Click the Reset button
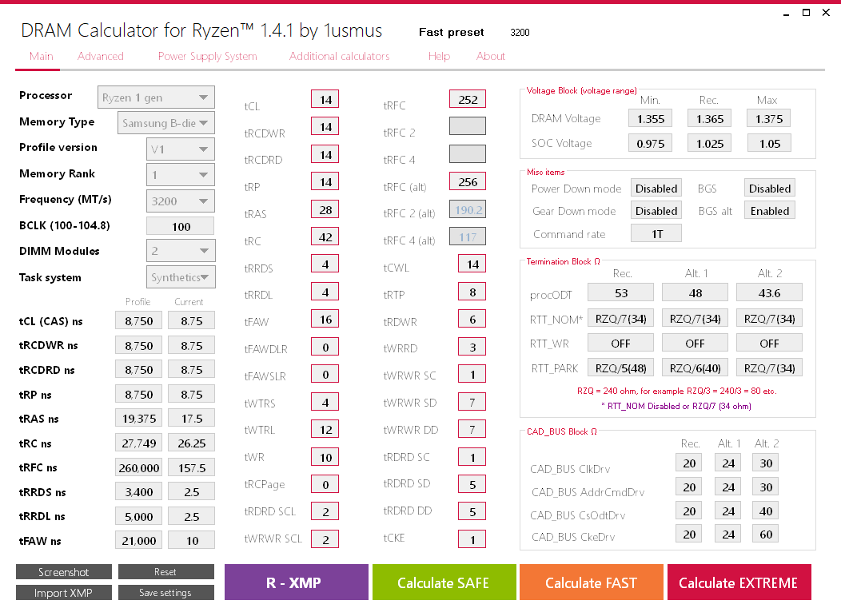The width and height of the screenshot is (841, 616). click(x=165, y=572)
